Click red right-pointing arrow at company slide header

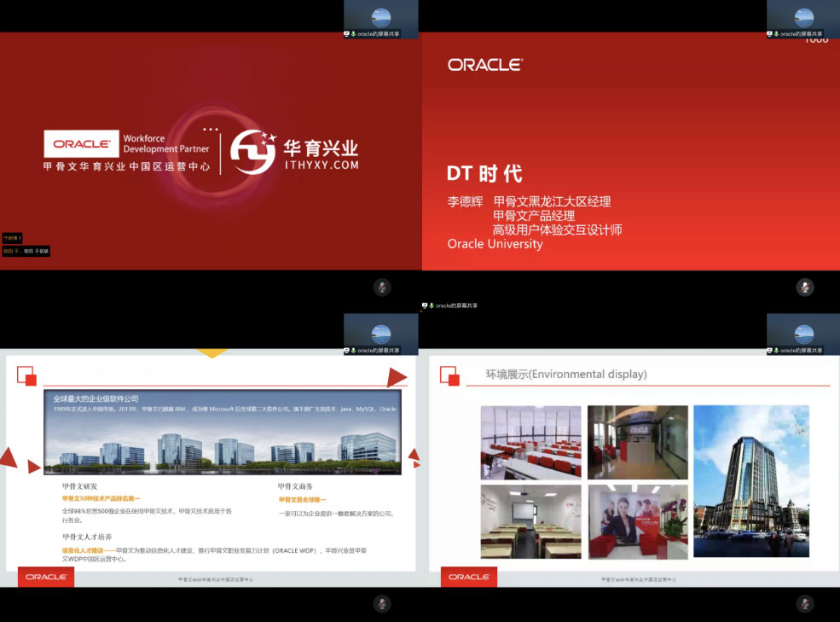pos(397,378)
